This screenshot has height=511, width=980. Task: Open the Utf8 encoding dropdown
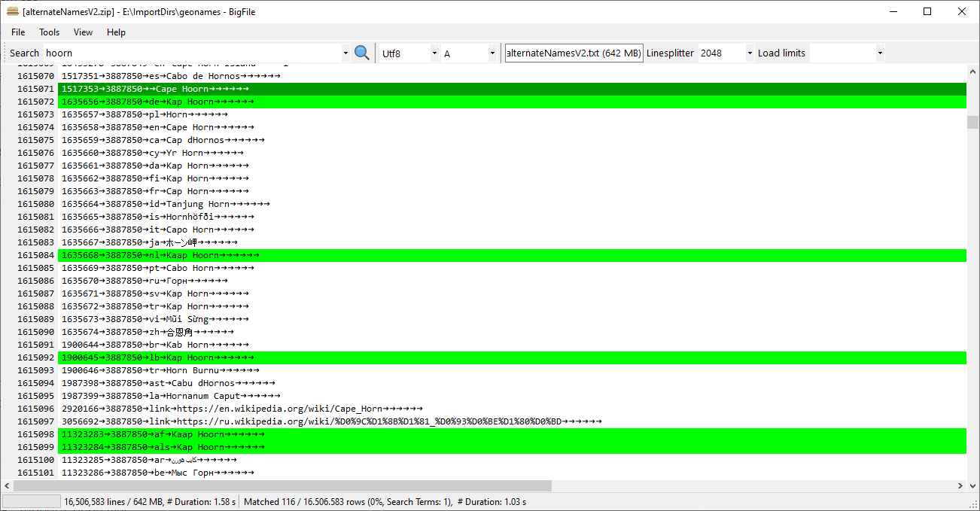click(434, 53)
